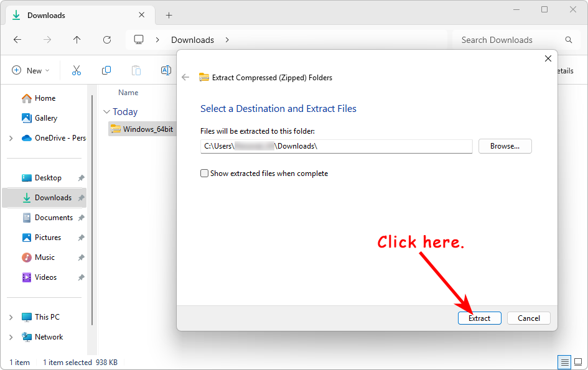This screenshot has width=588, height=370.
Task: Expand the OneDrive tree node
Action: 11,138
